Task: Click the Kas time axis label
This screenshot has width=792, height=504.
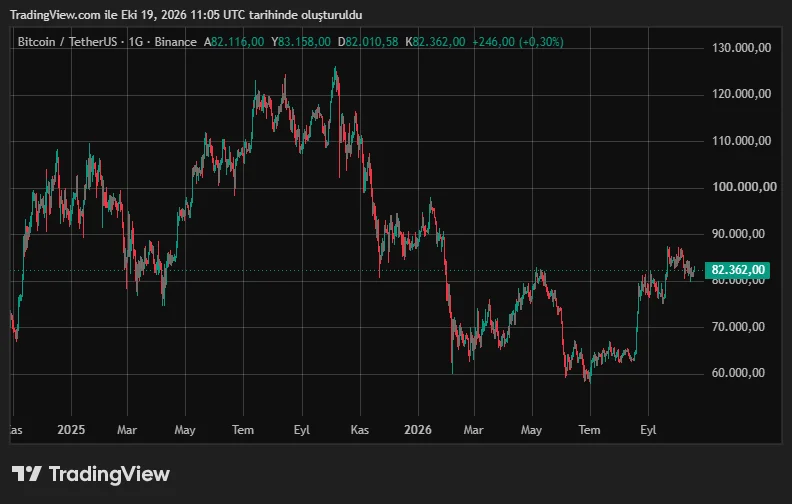Action: coord(360,430)
